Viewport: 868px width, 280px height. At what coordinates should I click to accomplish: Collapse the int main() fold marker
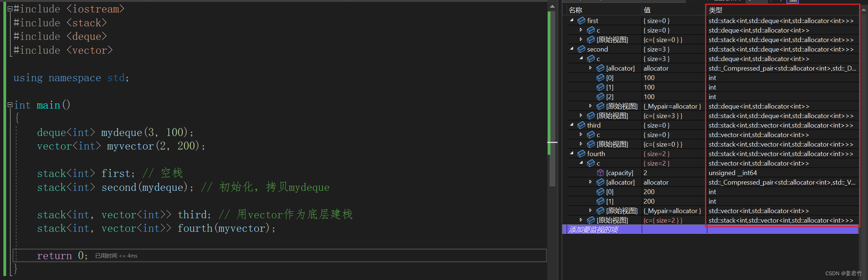[10, 105]
